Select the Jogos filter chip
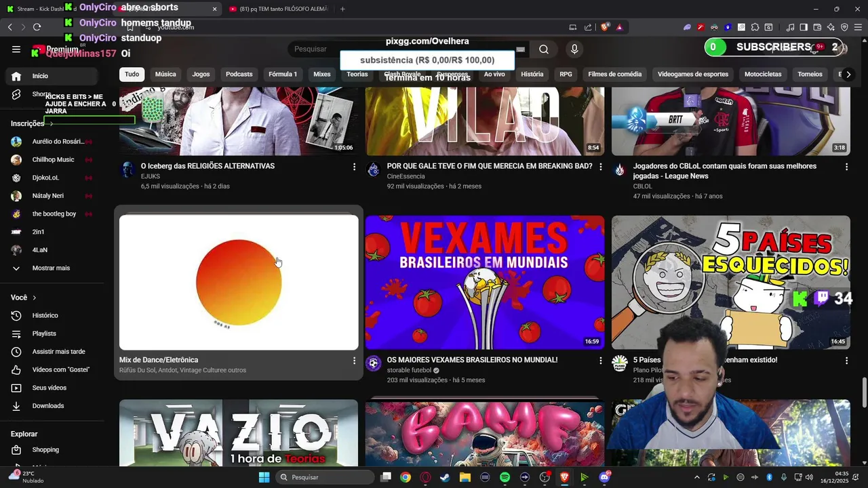This screenshot has height=488, width=868. (x=201, y=74)
